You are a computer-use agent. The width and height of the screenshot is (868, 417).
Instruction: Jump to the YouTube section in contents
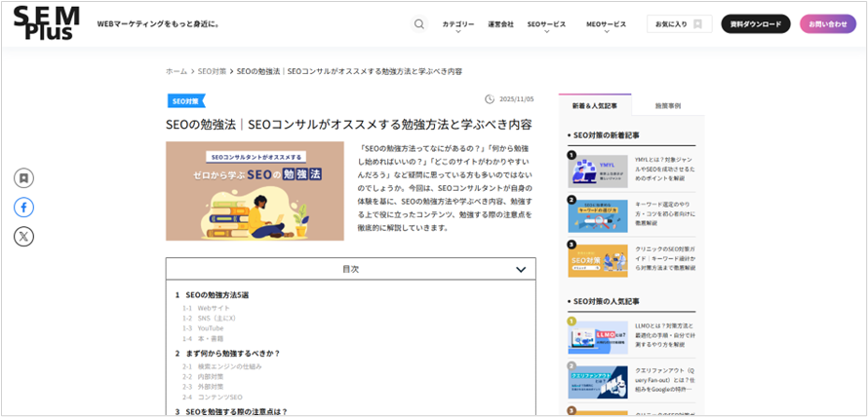point(210,328)
